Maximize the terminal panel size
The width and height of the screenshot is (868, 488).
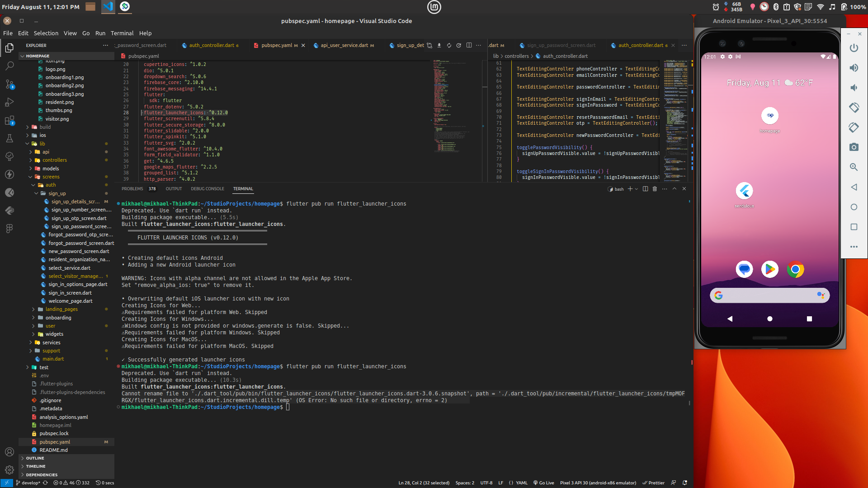pos(674,189)
